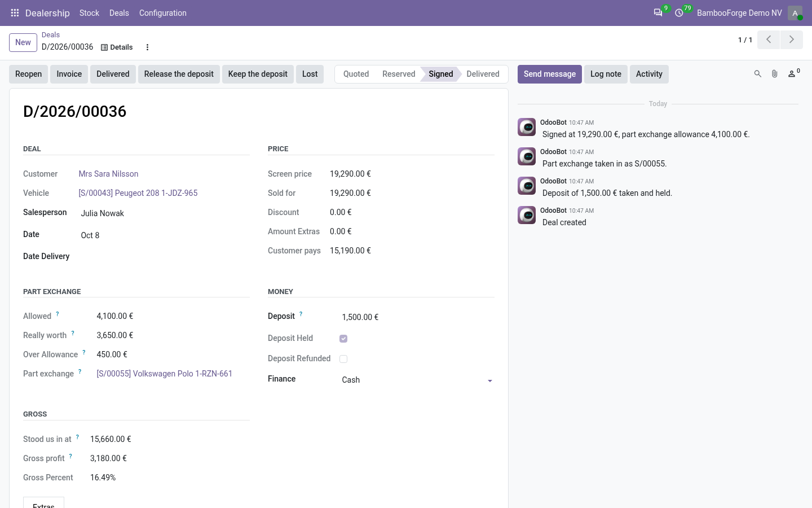Go to previous record arrow
The image size is (812, 508).
[x=769, y=40]
